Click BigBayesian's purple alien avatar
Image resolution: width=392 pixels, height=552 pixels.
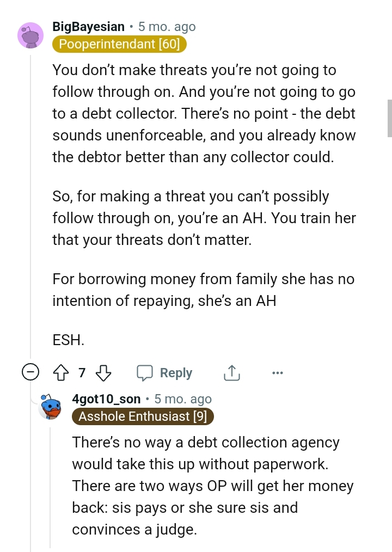(30, 35)
